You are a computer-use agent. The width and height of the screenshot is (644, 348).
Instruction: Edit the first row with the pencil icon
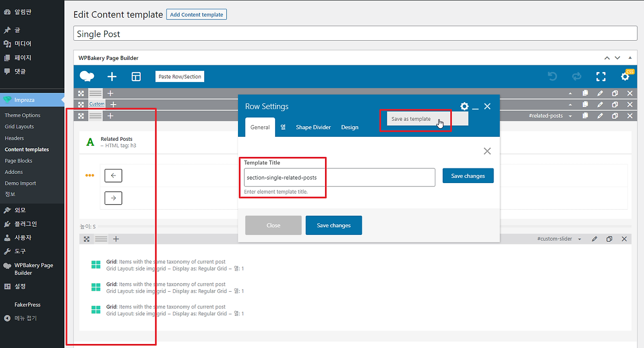(600, 93)
